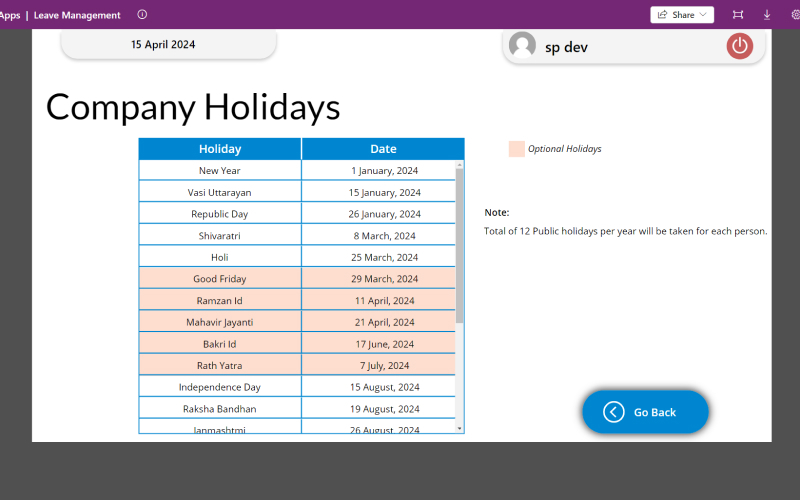Image resolution: width=800 pixels, height=500 pixels.
Task: Select the Raksha Bandhan cell
Action: click(220, 409)
